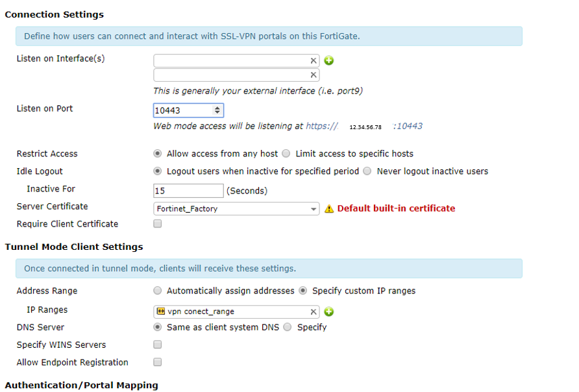Screen dimensions: 579x392
Task: Add another IP range entry
Action: (329, 312)
